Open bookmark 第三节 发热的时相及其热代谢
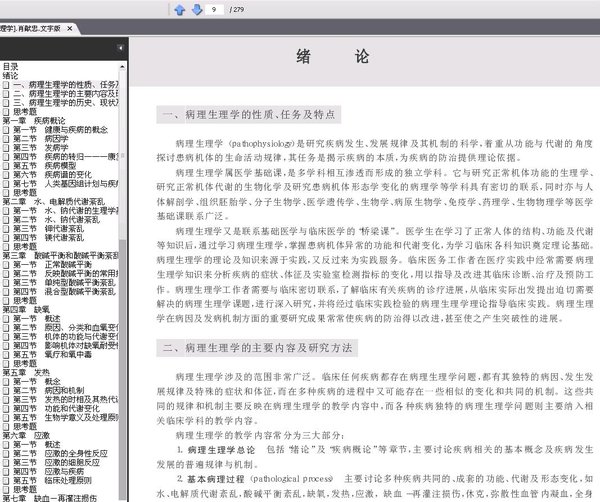This screenshot has width=600, height=502. (66, 399)
